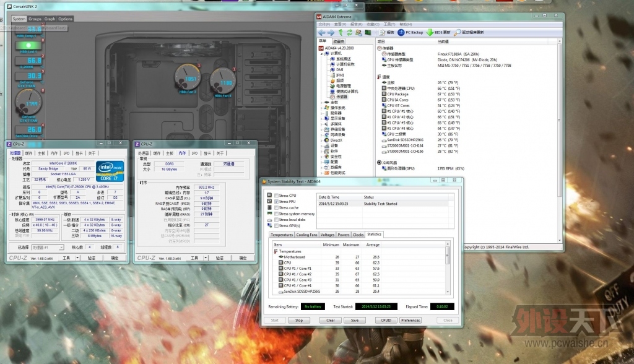Open the 工具 dropdown arrow in right CPU-Z

tap(206, 258)
